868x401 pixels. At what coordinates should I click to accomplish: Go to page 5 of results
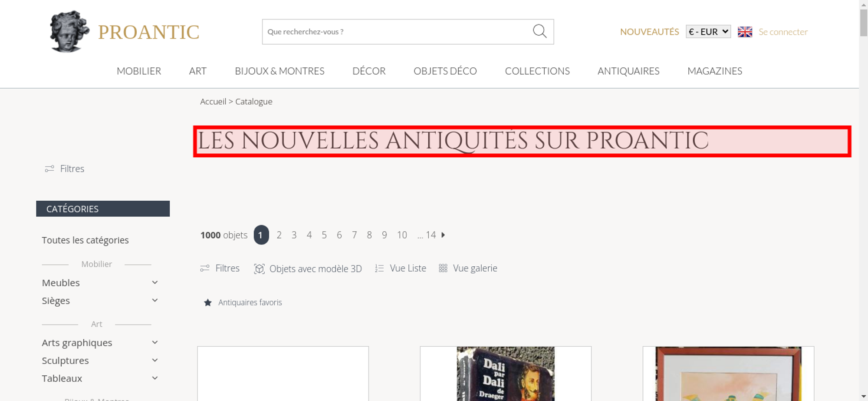point(324,235)
